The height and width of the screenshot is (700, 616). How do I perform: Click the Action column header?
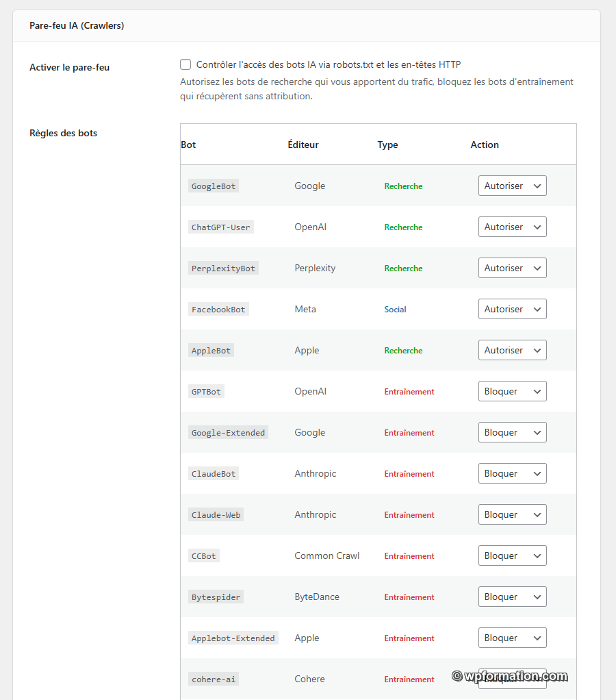click(485, 145)
